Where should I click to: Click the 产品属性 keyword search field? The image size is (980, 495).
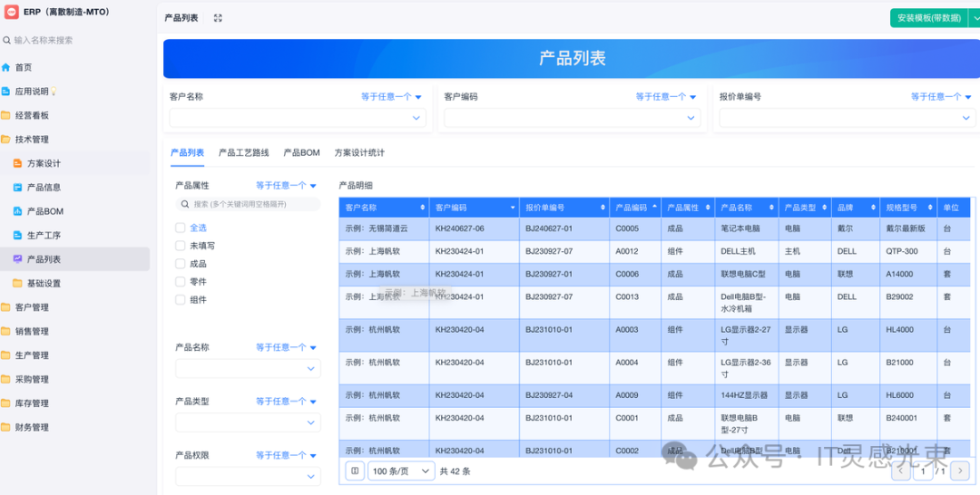coord(248,204)
